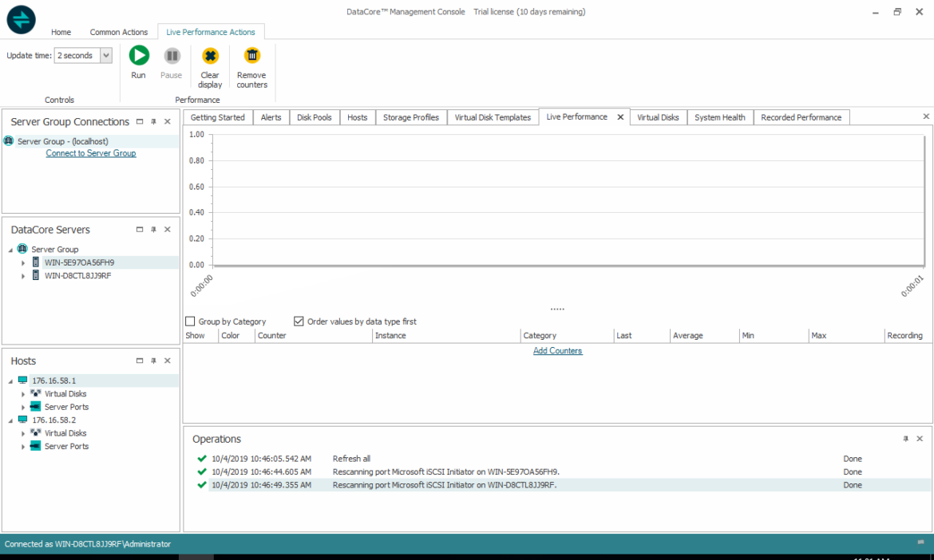Viewport: 934px width, 560px height.
Task: Expand Server Ports under 176.16.58.2
Action: (x=23, y=447)
